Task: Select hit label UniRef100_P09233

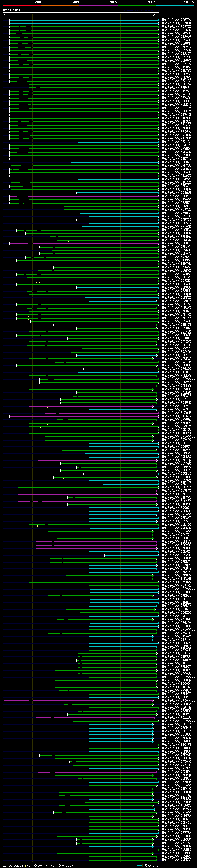Action: 177,57
